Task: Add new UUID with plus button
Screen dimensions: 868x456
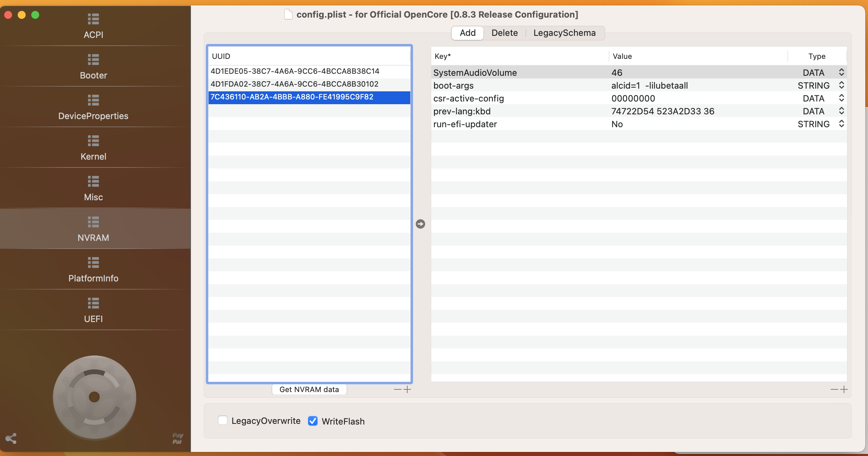Action: [408, 389]
